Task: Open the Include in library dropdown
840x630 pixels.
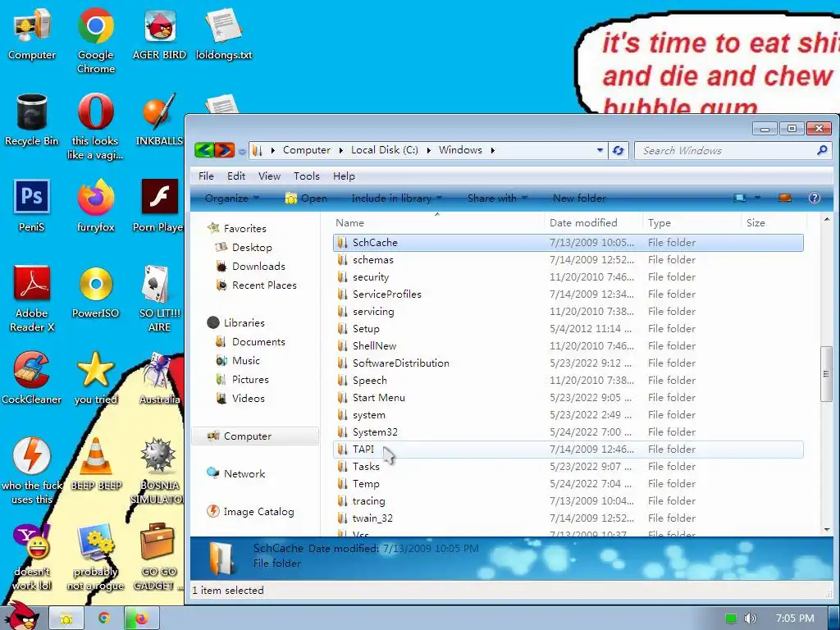Action: (x=396, y=199)
